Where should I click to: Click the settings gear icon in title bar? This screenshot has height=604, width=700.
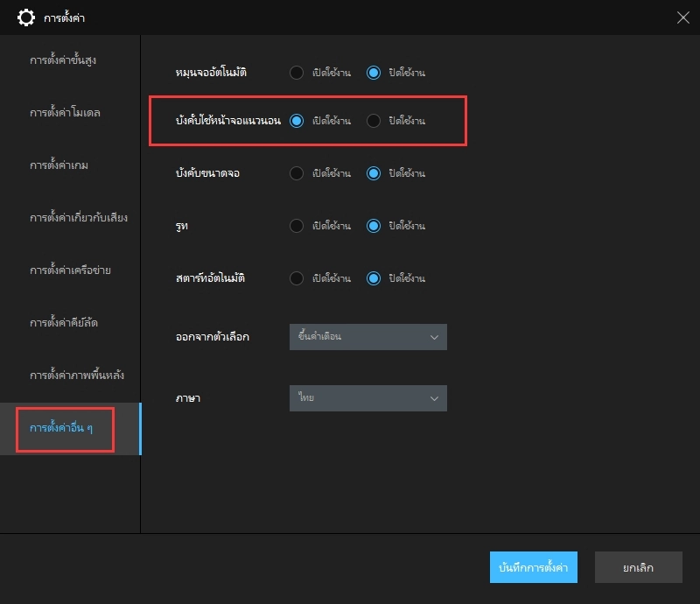27,18
